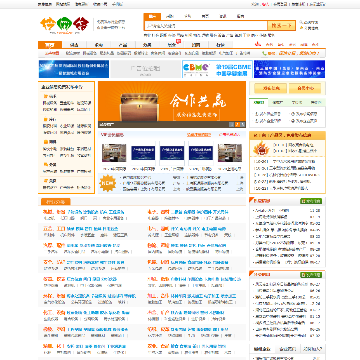Select the highlighted orange slide indicator on the banner
Image resolution: width=360 pixels, height=360 pixels.
[237, 124]
